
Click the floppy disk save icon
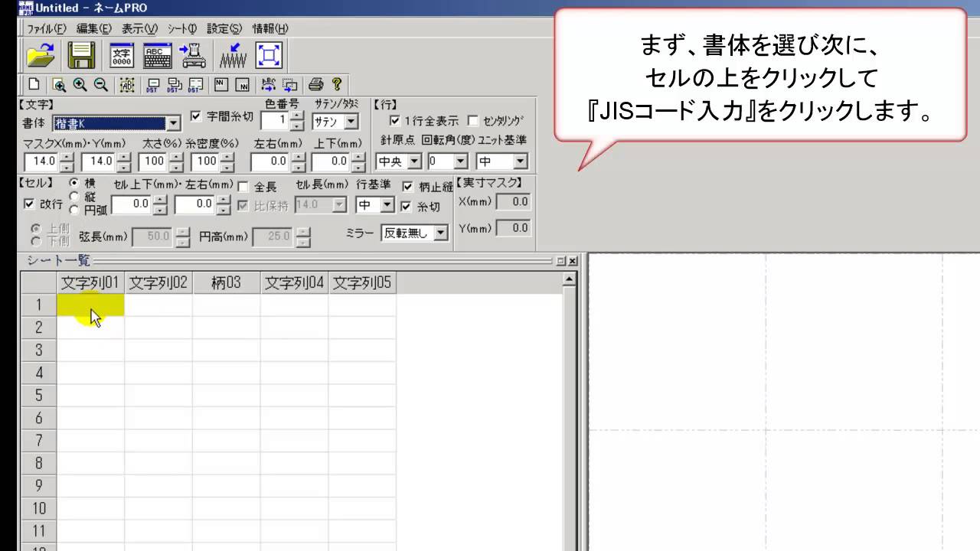(x=81, y=55)
